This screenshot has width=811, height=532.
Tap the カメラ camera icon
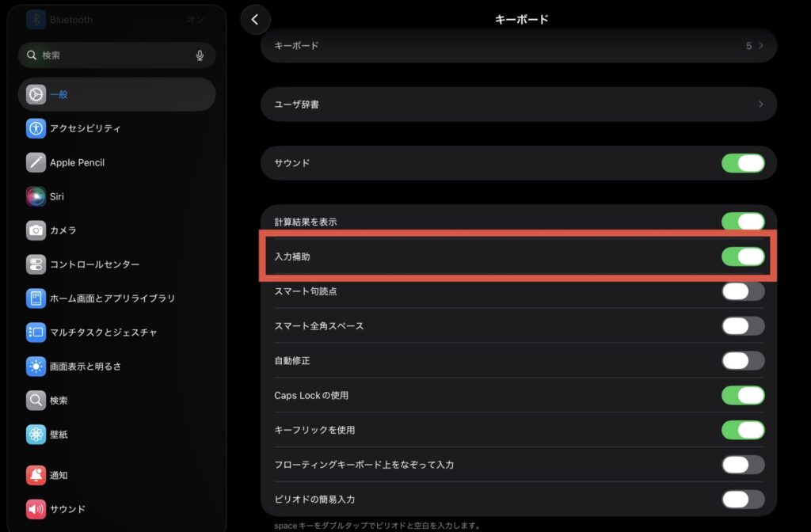point(36,230)
